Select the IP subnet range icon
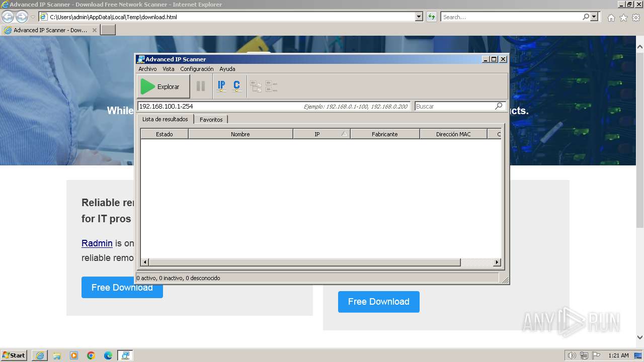 (221, 86)
